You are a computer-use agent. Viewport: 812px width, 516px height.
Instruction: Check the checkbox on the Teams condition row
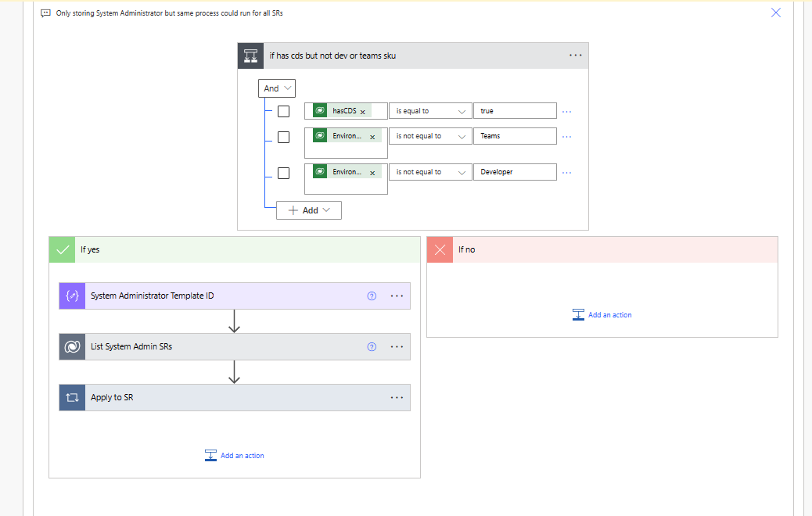[283, 137]
